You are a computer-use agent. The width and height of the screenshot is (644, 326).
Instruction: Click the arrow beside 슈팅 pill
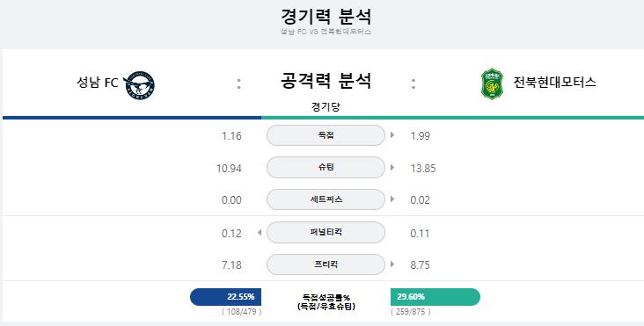coord(392,167)
